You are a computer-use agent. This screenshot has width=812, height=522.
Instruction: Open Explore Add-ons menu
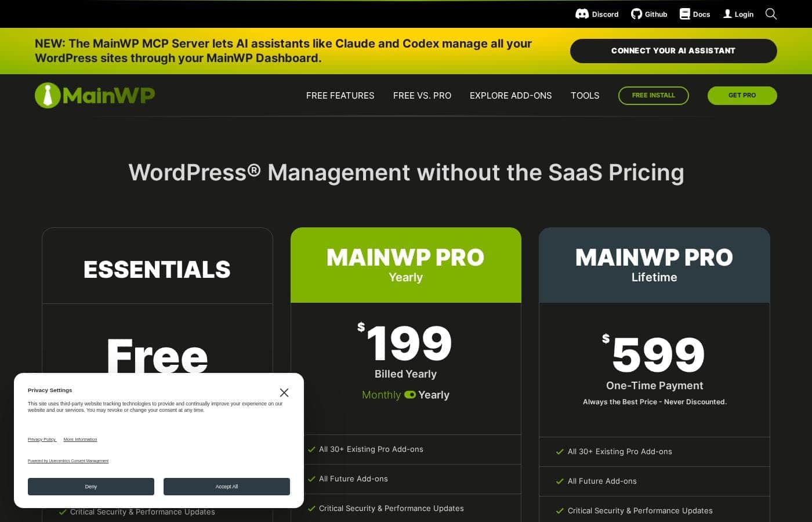[x=511, y=96]
